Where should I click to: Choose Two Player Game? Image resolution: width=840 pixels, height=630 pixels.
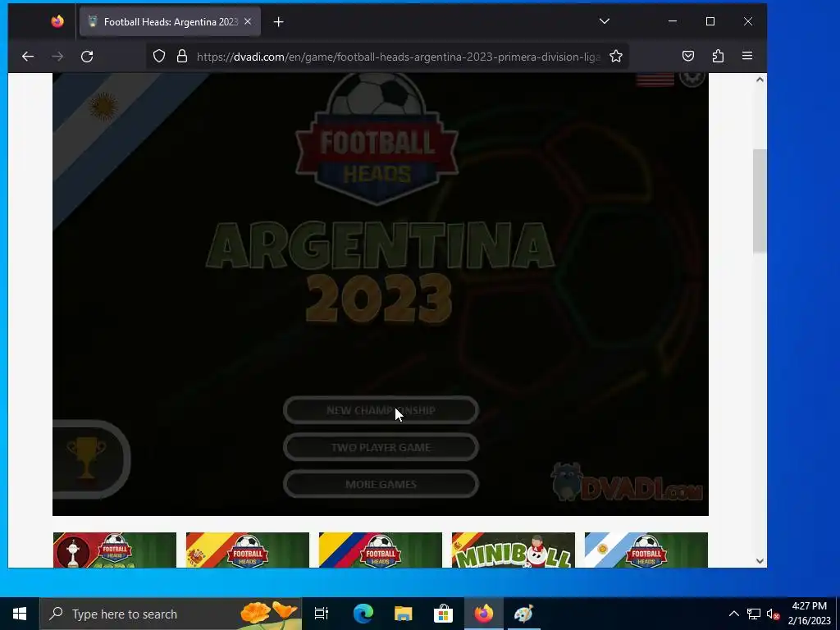click(x=381, y=447)
